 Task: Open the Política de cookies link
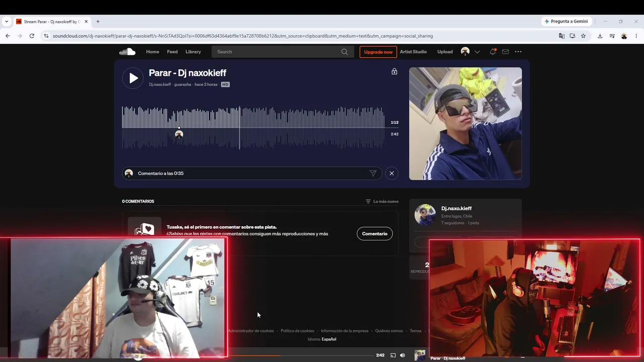pyautogui.click(x=297, y=331)
